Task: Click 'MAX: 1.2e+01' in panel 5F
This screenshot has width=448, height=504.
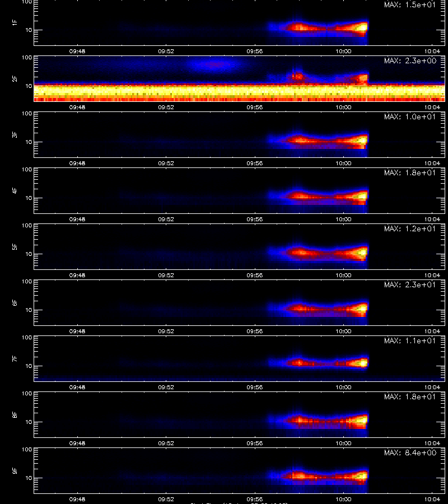Action: click(410, 228)
